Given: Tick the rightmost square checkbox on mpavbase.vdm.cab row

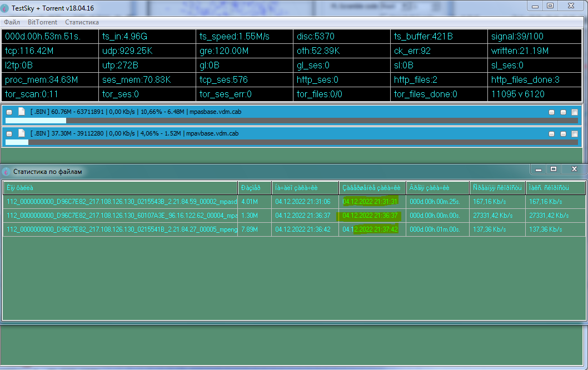Looking at the screenshot, I should pyautogui.click(x=575, y=133).
